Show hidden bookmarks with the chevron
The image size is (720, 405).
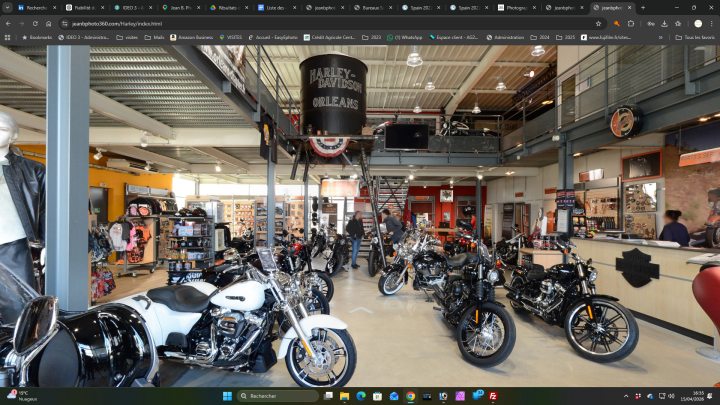(x=660, y=37)
